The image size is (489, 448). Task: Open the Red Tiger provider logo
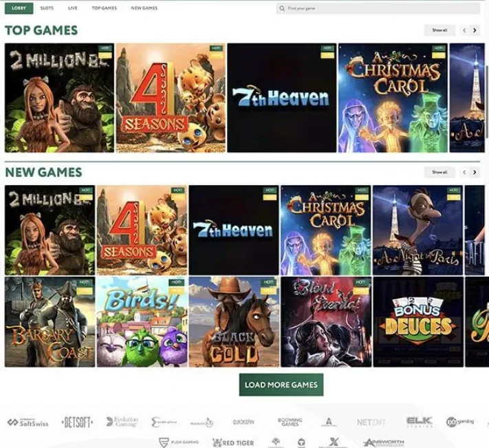233,442
